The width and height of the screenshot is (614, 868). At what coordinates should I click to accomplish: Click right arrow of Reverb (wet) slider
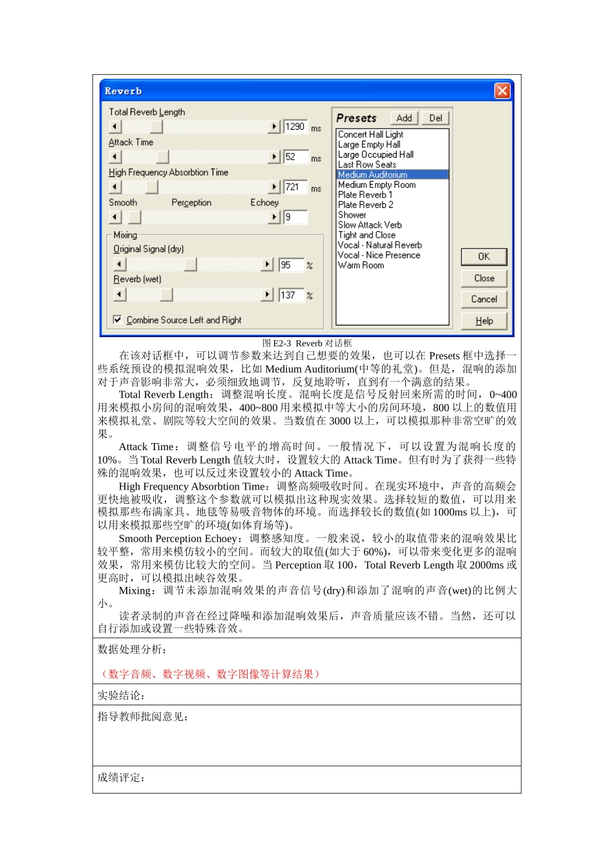tap(268, 295)
